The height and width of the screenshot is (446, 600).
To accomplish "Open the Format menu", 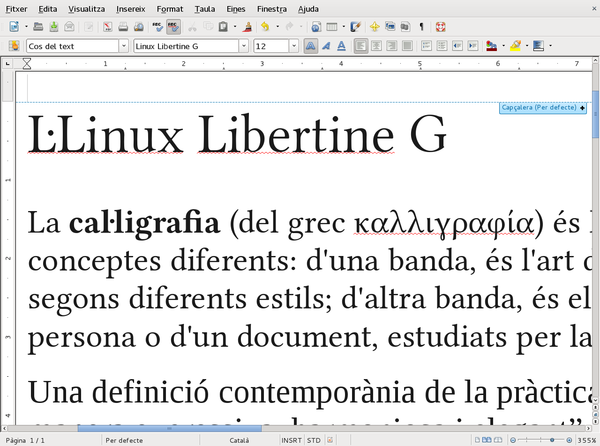I will pos(170,9).
